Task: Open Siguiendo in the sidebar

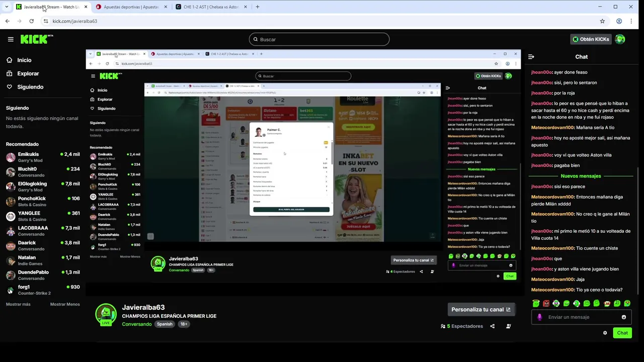Action: pos(25,87)
